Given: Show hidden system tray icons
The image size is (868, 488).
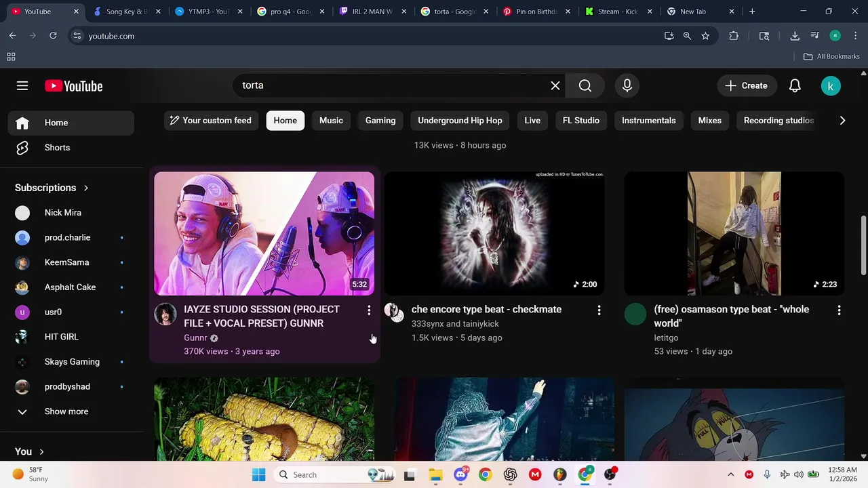Looking at the screenshot, I should point(730,474).
